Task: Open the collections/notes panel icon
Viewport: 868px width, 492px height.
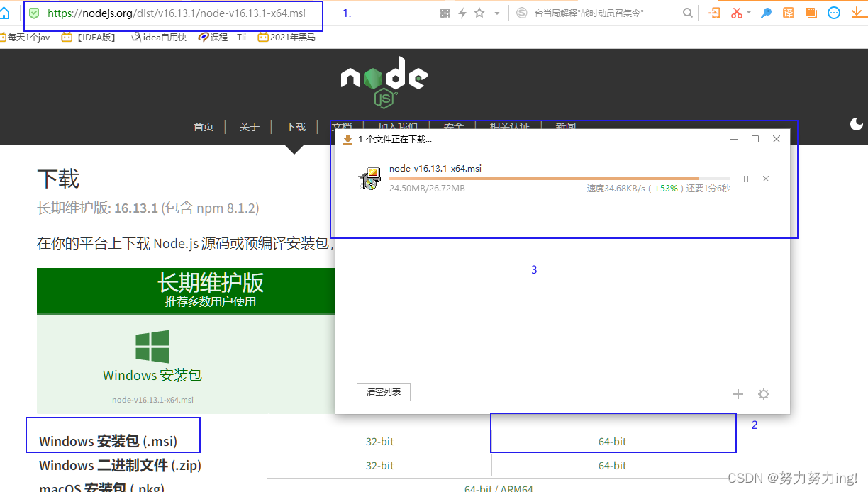Action: tap(811, 13)
